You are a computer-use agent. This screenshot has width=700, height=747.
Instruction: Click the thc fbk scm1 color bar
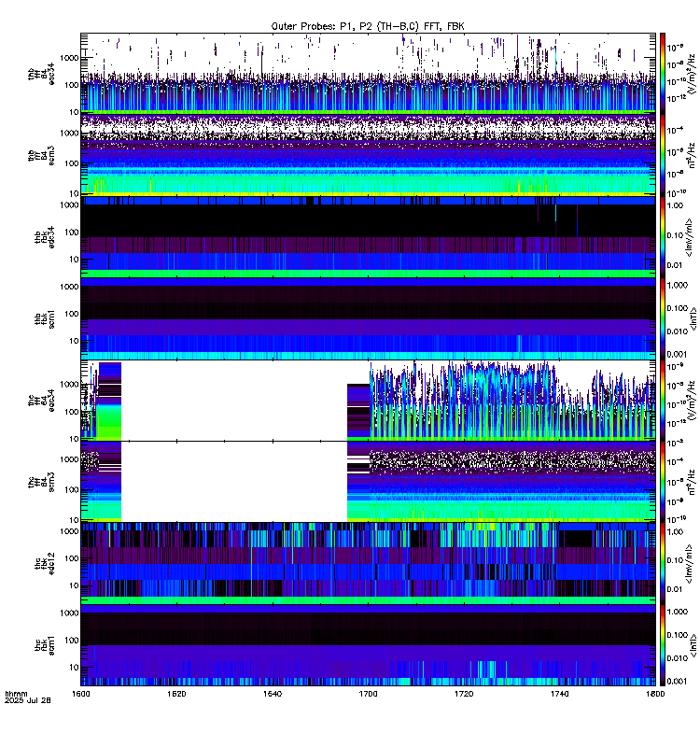click(x=663, y=645)
